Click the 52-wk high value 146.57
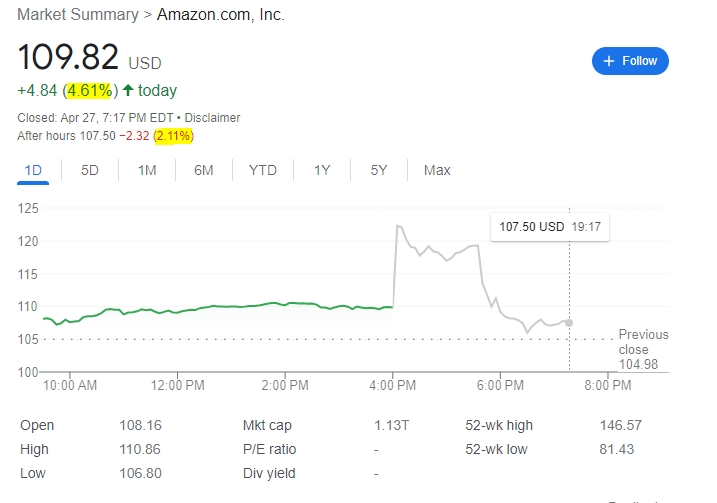 (x=621, y=425)
